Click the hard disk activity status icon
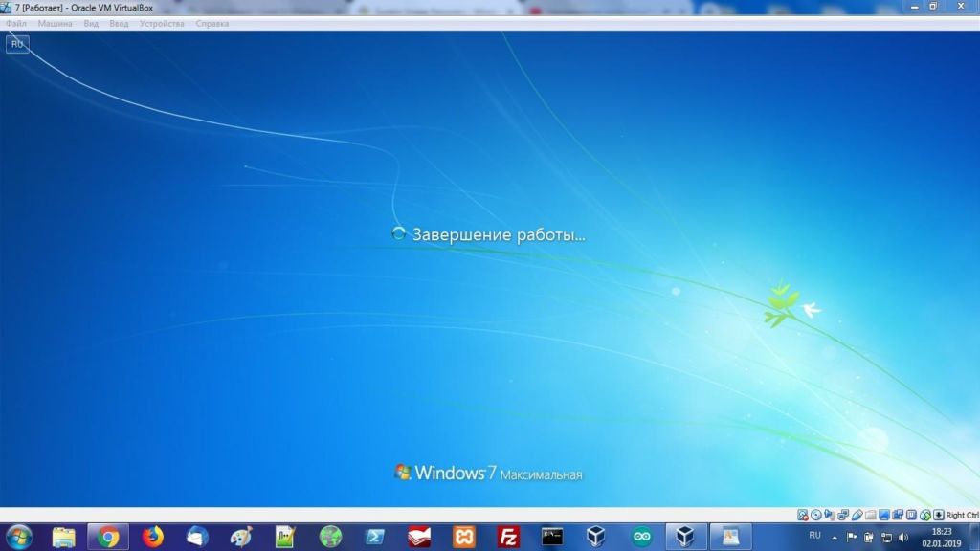 (803, 515)
